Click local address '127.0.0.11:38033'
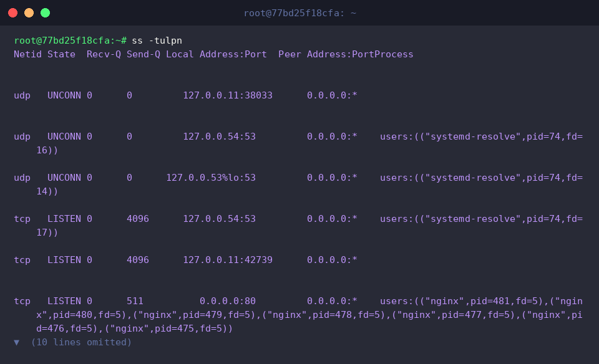 [x=228, y=95]
